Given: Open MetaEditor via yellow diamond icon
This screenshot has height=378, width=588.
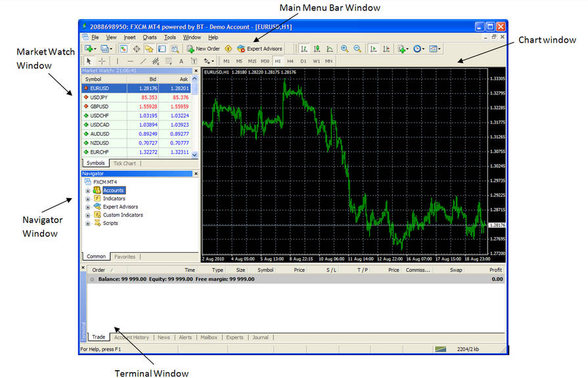Looking at the screenshot, I should point(228,49).
